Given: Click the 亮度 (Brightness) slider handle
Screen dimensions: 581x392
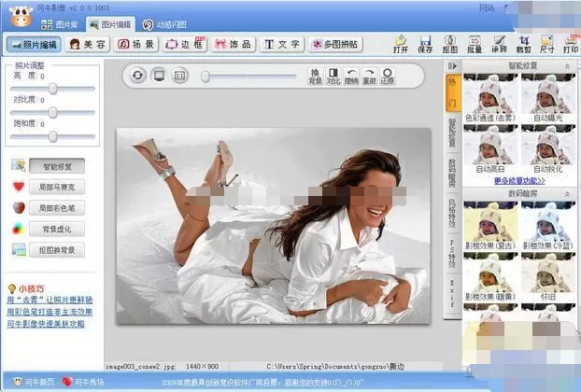Looking at the screenshot, I should click(x=53, y=89).
